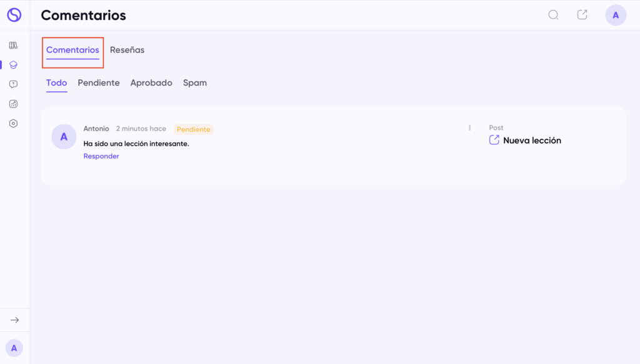Select the graduation cap sidebar icon
Image resolution: width=640 pixels, height=364 pixels.
(x=14, y=65)
